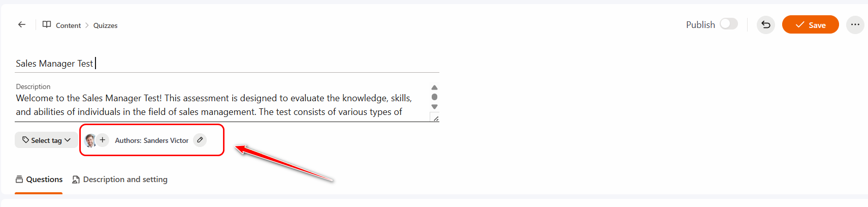
Task: Click into the Description text area
Action: pos(213,105)
